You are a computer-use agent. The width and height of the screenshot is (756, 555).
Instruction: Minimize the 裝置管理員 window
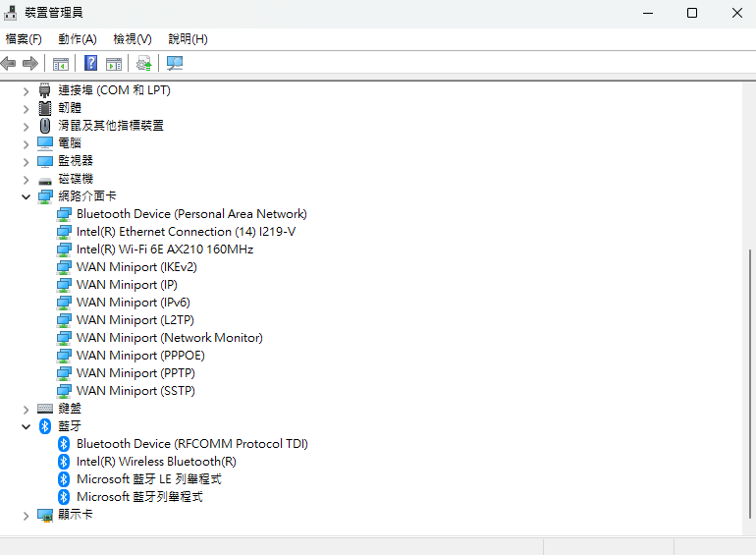[648, 13]
